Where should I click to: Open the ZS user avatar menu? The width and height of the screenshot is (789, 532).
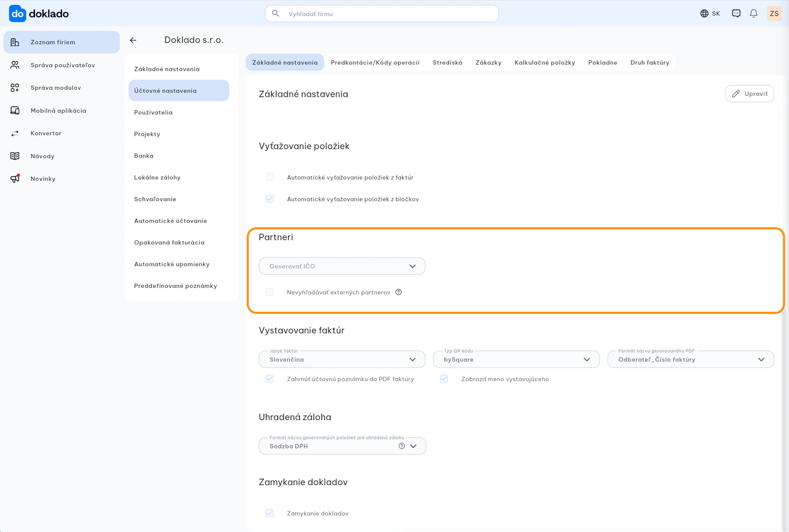click(x=774, y=14)
